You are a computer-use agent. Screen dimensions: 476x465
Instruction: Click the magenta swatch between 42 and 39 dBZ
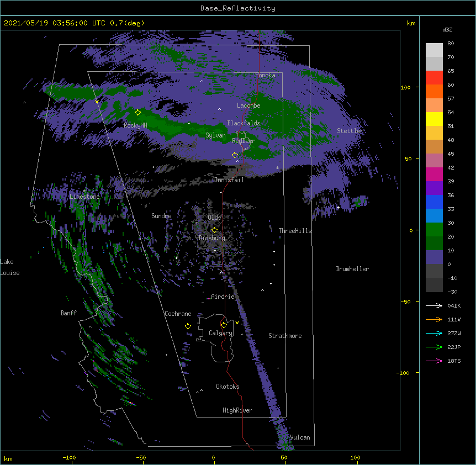coord(434,175)
